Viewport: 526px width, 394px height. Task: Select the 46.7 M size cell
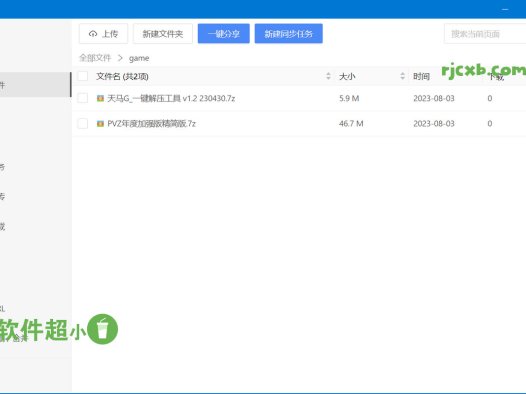pos(351,124)
